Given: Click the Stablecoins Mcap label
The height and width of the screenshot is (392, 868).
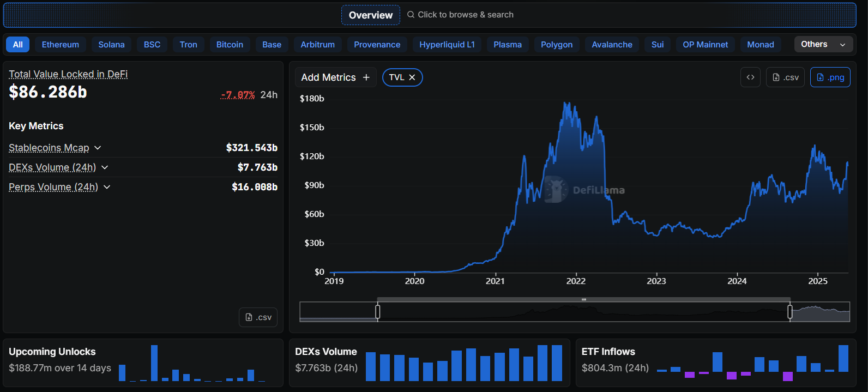Looking at the screenshot, I should 49,148.
